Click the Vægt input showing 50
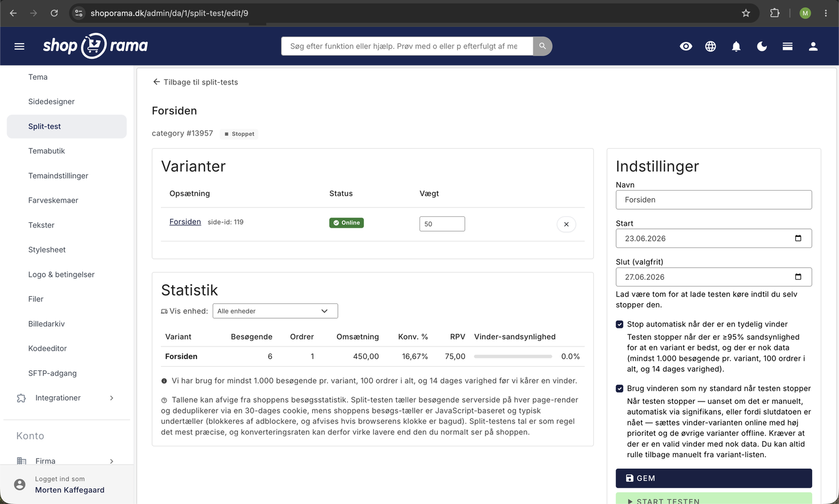The image size is (839, 504). point(442,224)
